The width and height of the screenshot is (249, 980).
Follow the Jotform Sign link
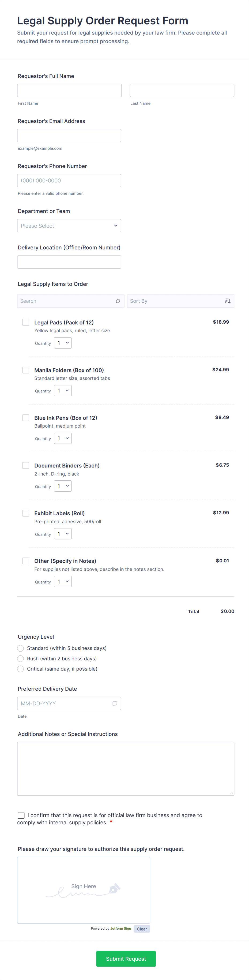[x=120, y=928]
